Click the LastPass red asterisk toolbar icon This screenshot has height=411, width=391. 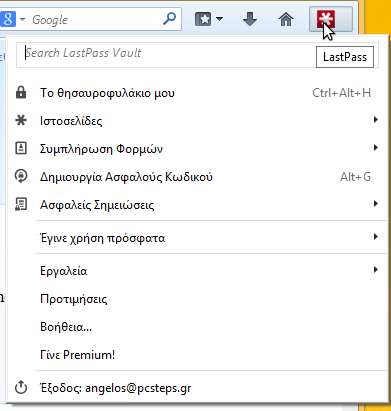click(326, 19)
